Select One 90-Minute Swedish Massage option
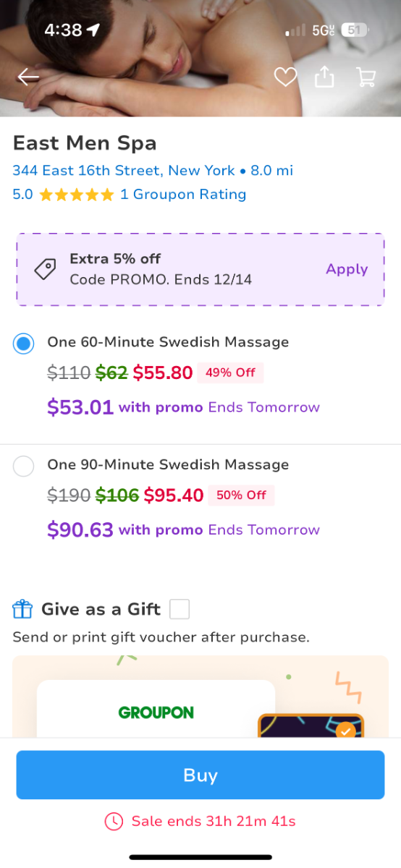The image size is (401, 868). coord(24,467)
